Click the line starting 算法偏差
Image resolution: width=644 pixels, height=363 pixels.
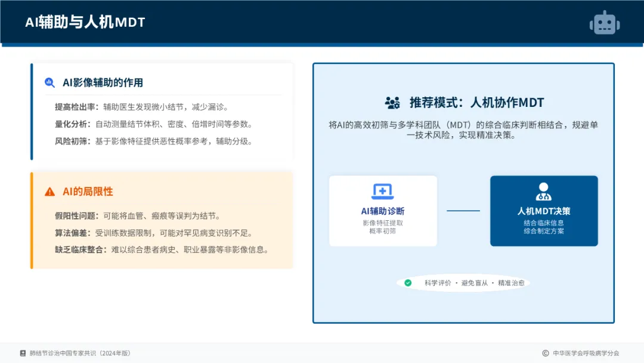click(x=154, y=233)
